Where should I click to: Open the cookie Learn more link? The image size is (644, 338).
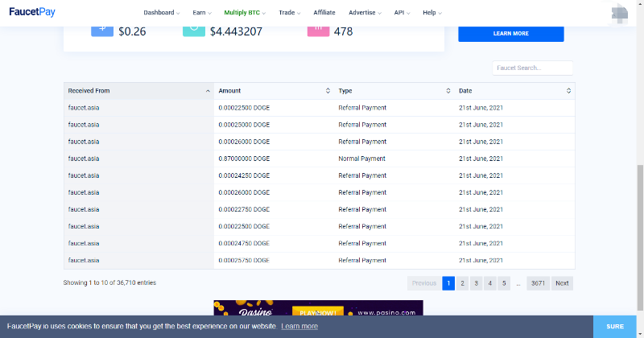pos(299,326)
